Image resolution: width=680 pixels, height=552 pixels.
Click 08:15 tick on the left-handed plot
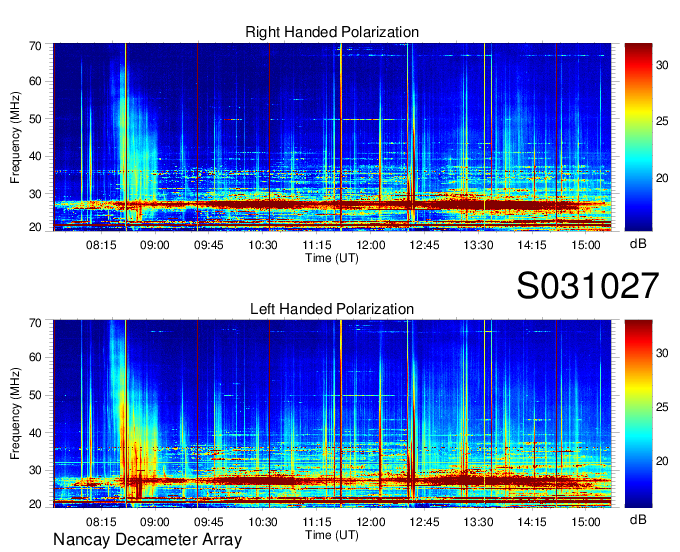click(101, 522)
